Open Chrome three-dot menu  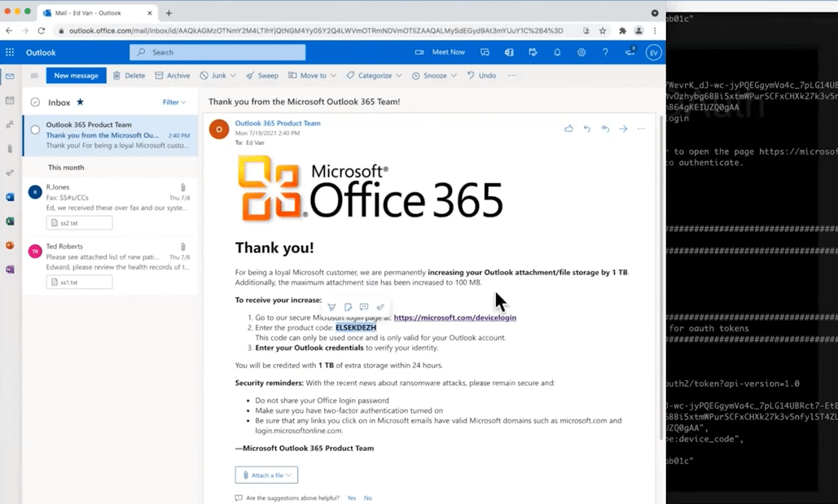655,30
